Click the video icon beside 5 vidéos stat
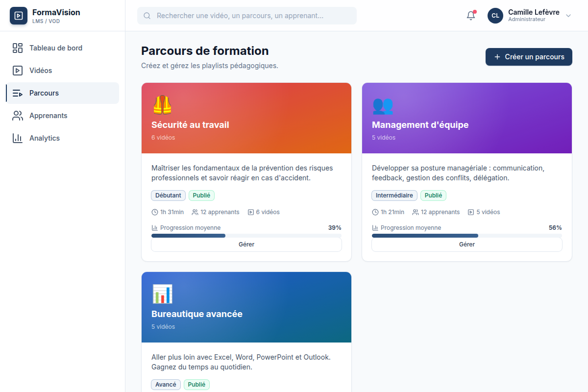This screenshot has height=392, width=588. click(471, 212)
